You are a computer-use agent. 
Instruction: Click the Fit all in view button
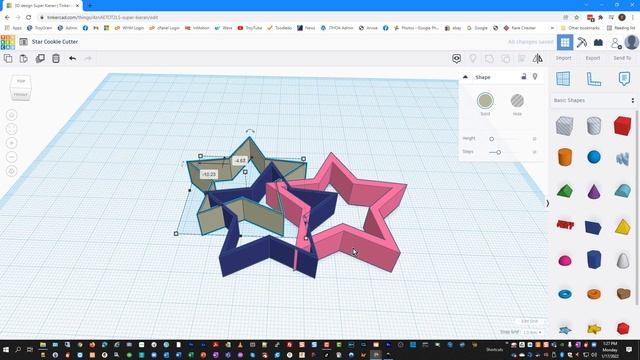click(11, 129)
